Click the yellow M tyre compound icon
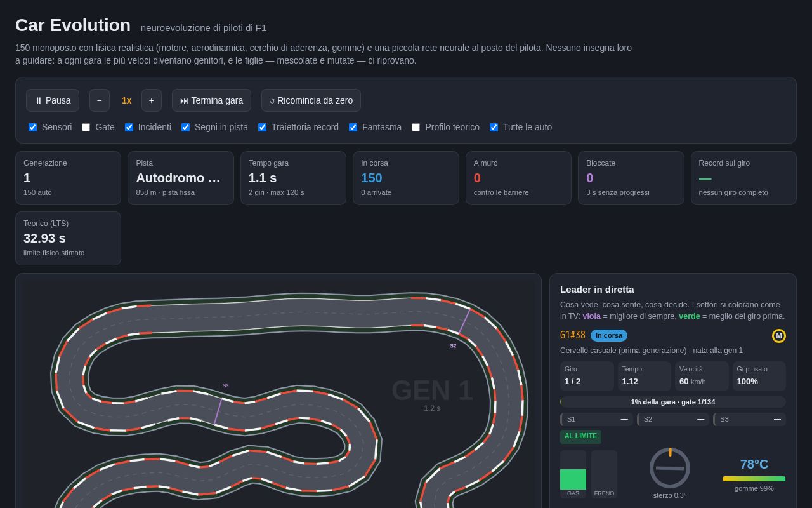Viewport: 812px width, 508px height. 779,336
